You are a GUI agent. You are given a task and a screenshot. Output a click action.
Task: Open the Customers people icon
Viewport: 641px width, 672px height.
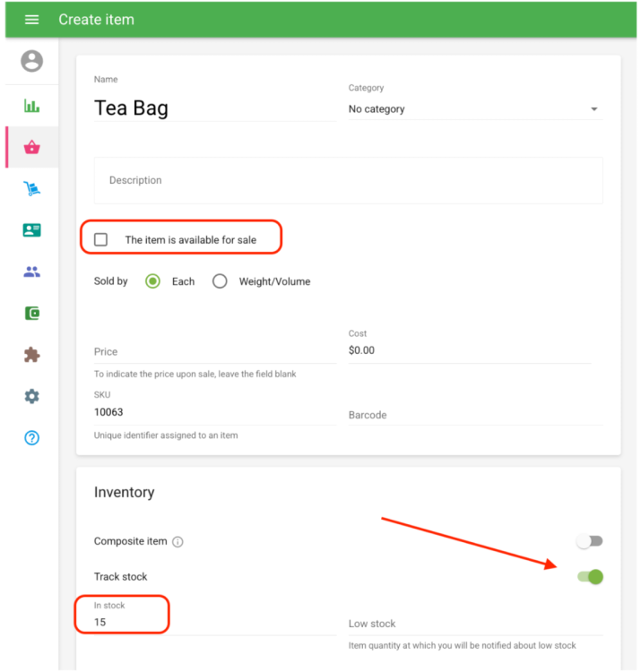pyautogui.click(x=31, y=271)
